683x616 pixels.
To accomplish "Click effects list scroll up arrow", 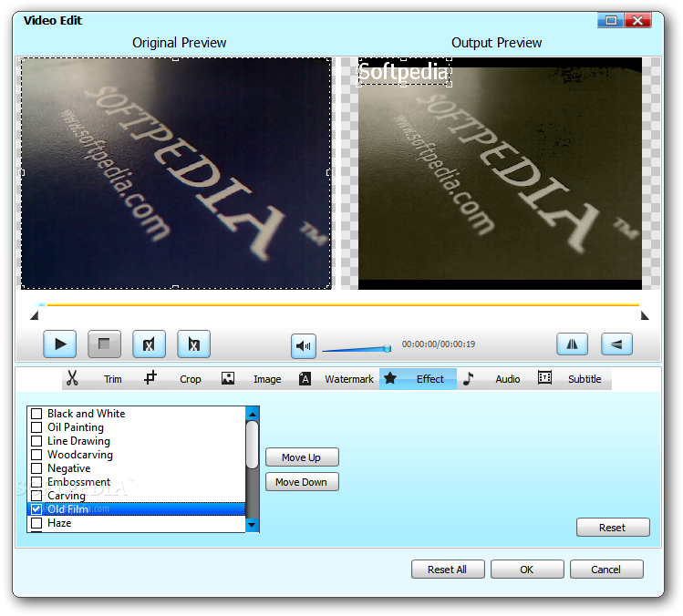I will [253, 414].
